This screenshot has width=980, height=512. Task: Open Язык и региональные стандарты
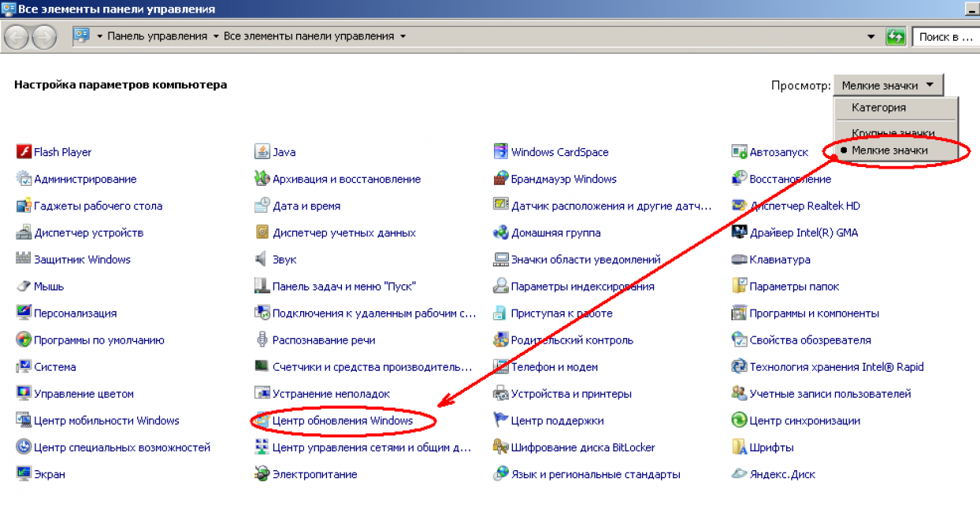596,474
